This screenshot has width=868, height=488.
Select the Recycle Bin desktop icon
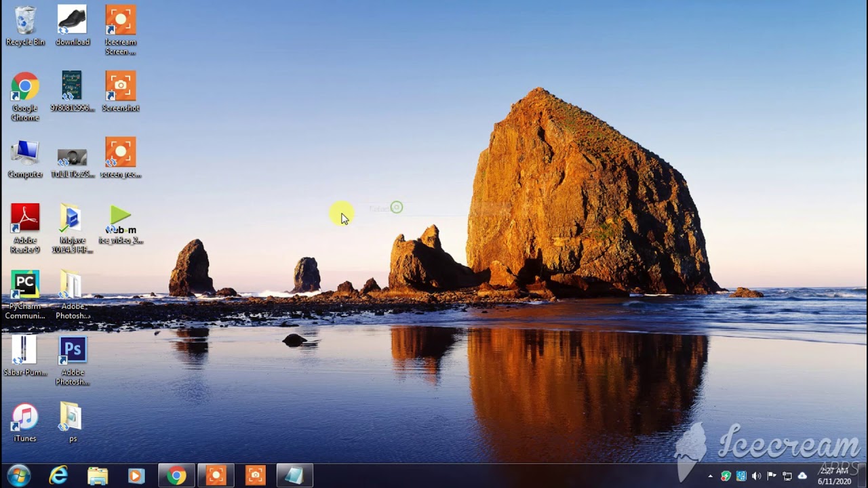pos(25,27)
